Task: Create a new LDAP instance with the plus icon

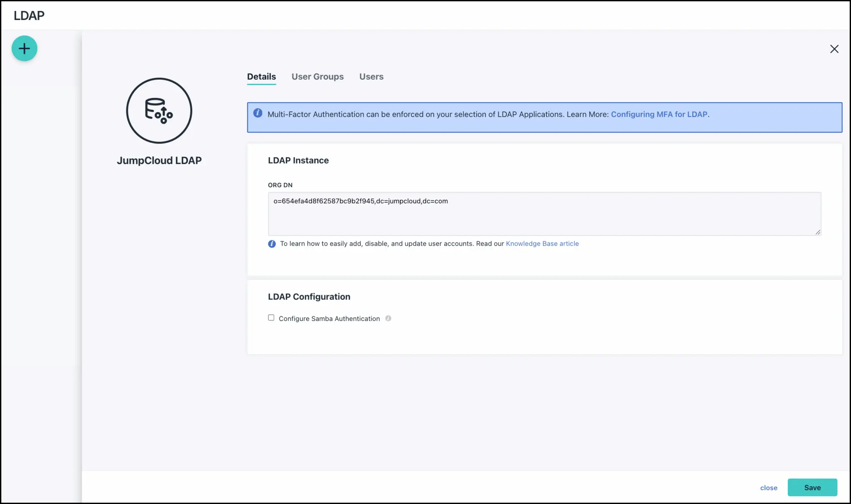Action: coord(24,48)
